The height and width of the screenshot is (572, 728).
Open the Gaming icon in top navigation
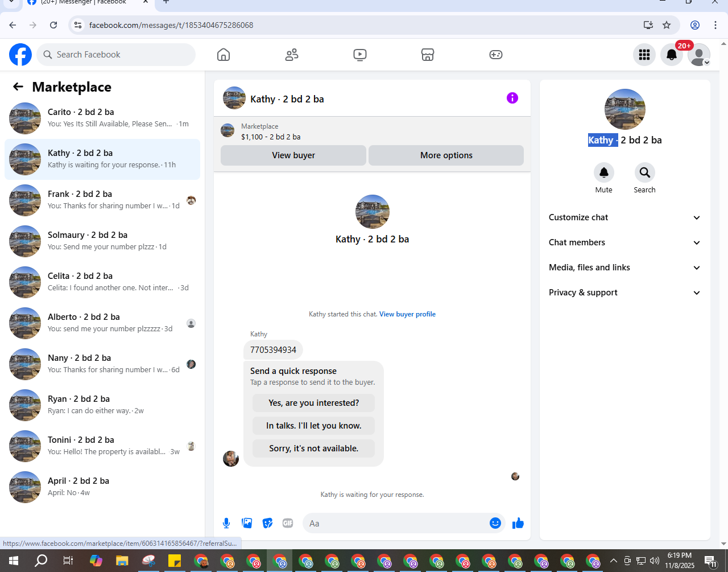(496, 55)
